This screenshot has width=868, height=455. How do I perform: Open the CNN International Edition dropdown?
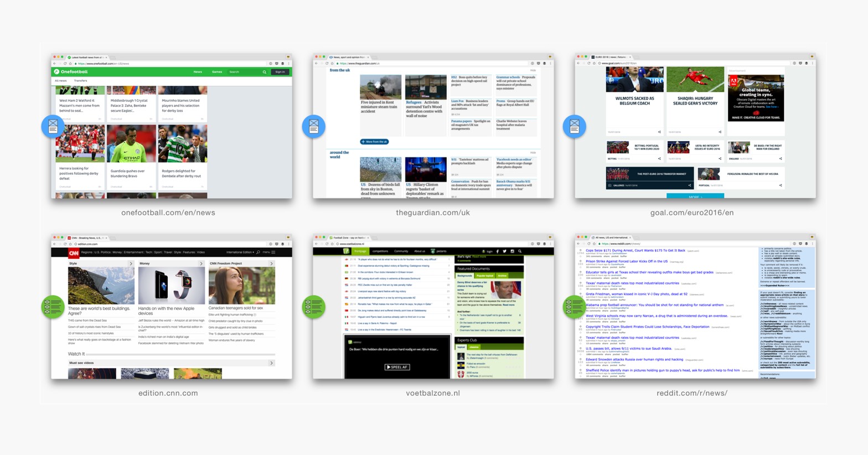240,252
